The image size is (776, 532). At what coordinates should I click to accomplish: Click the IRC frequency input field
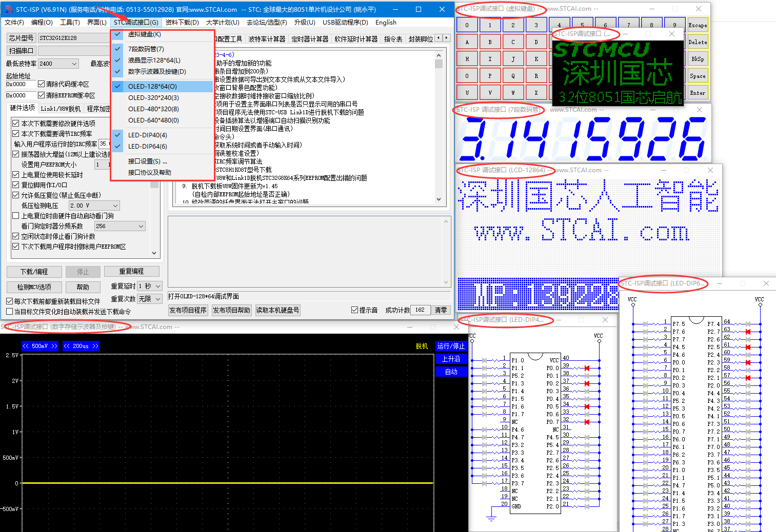104,144
